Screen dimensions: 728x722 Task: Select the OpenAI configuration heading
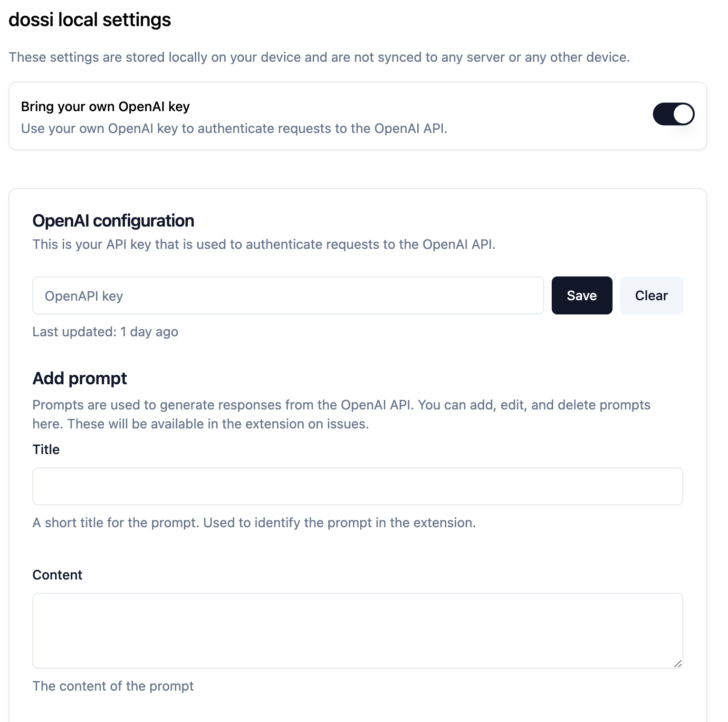(x=114, y=221)
